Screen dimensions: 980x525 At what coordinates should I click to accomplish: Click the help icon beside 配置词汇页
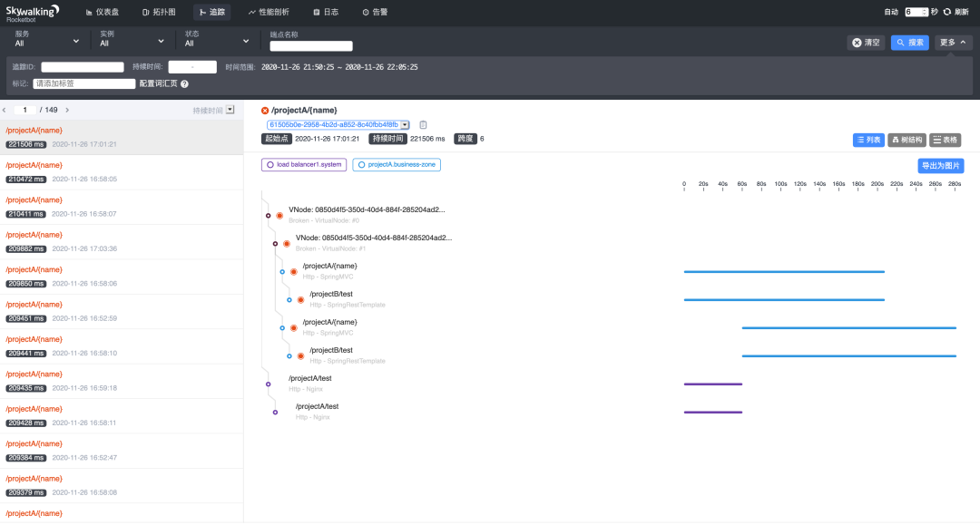[184, 83]
